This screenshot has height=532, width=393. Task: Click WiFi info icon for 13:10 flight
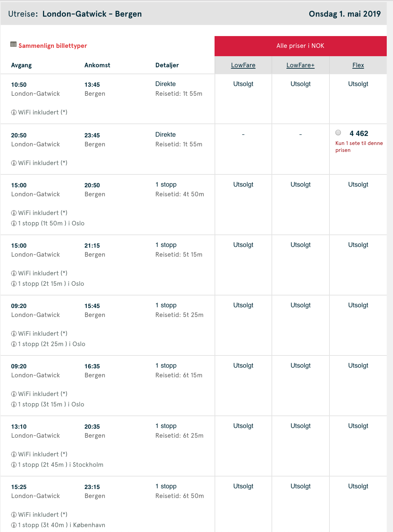point(14,454)
